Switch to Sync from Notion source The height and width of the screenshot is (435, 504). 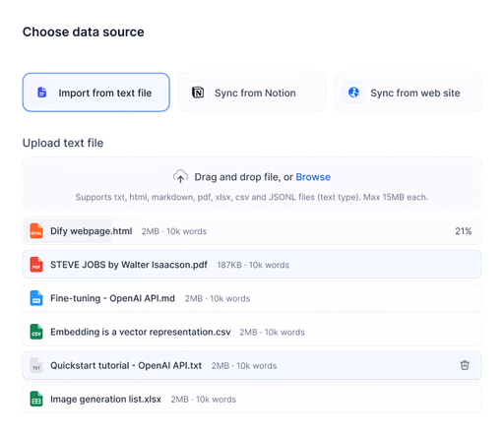point(252,93)
